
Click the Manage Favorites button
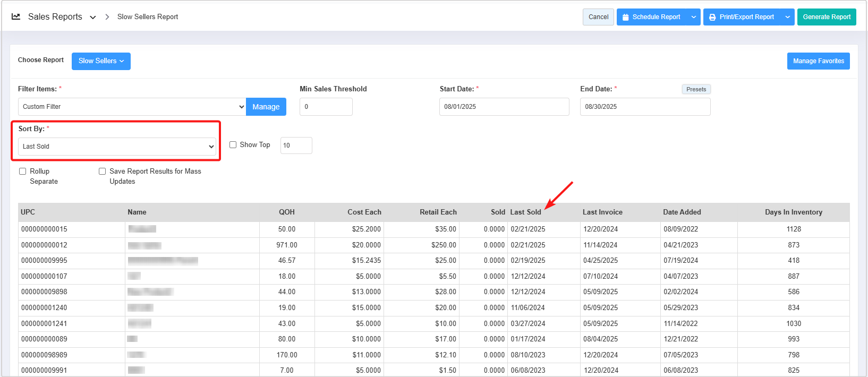pos(818,61)
